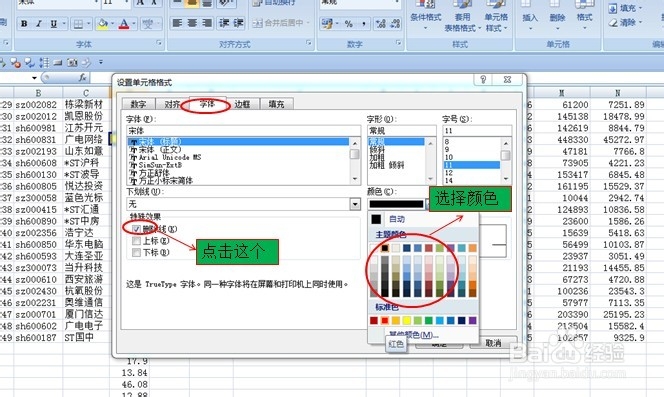Expand the 下划线 underline dropdown in dialog
This screenshot has width=664, height=397.
coord(355,204)
